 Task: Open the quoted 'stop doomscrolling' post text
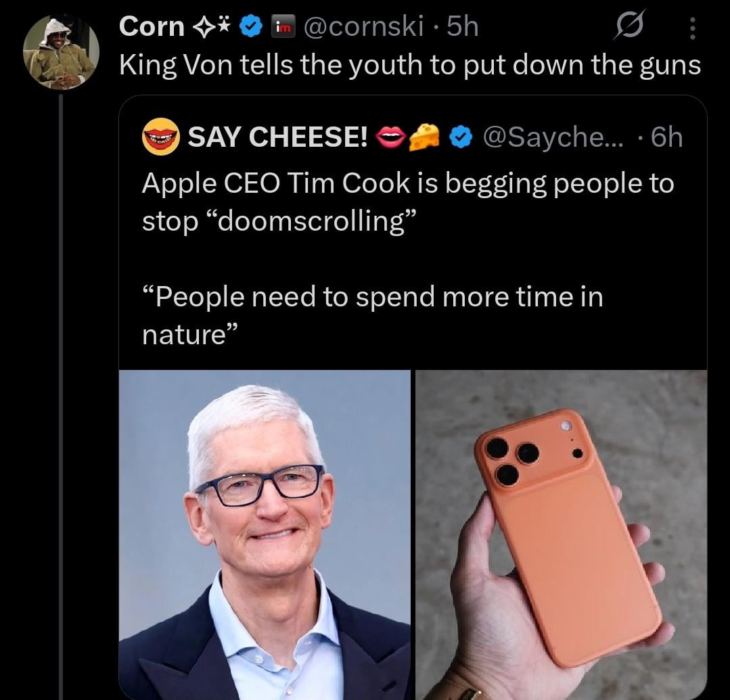[x=407, y=203]
